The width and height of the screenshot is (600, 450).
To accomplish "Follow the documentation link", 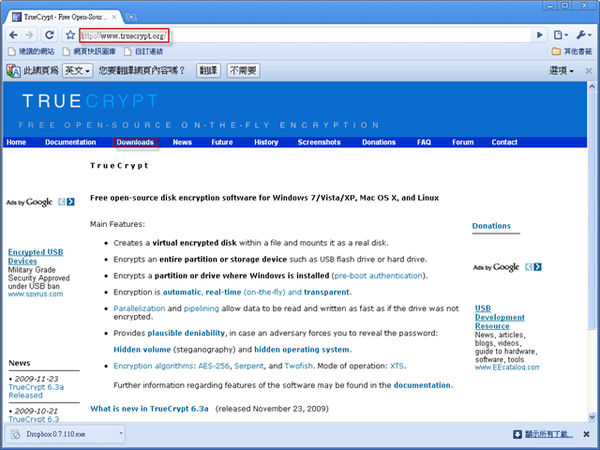I will click(x=422, y=385).
